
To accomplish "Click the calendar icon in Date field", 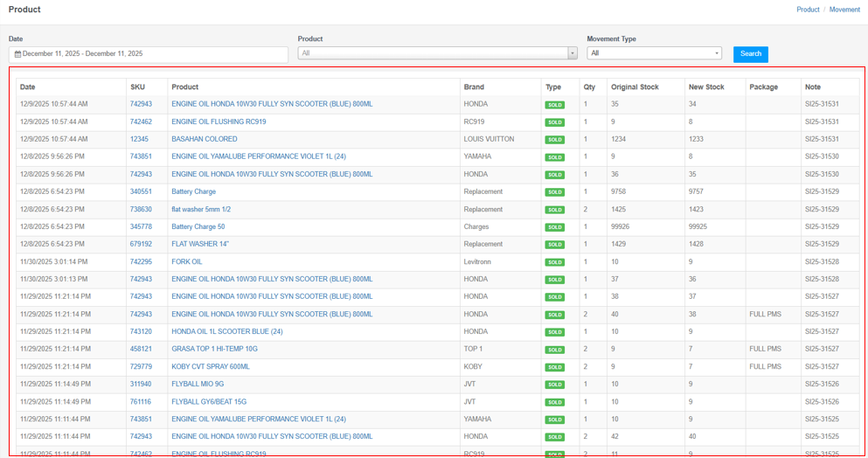I will 17,54.
